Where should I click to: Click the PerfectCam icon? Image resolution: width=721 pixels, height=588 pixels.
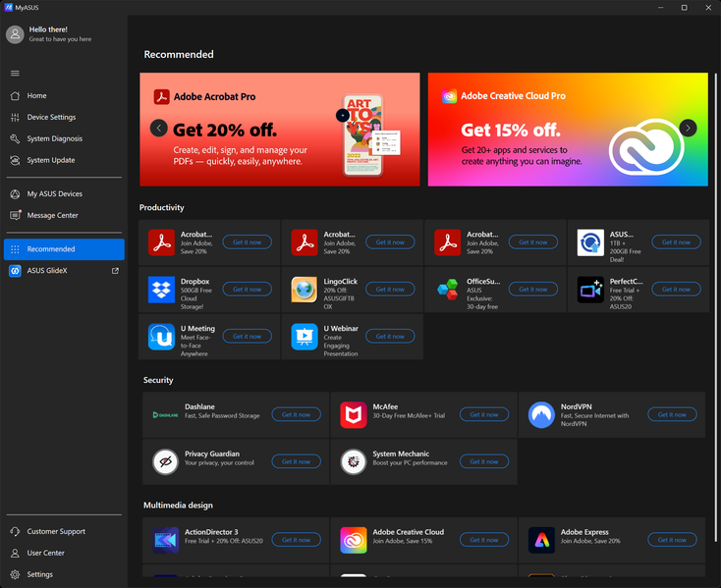[x=590, y=290]
